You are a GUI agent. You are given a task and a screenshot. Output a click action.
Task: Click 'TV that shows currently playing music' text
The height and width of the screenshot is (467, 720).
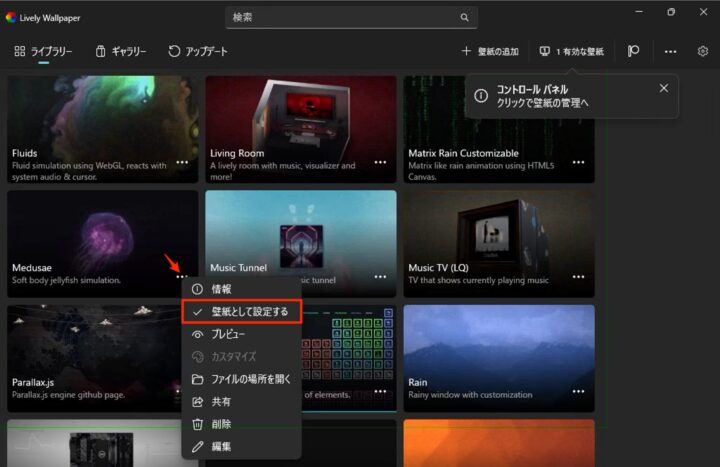pos(478,280)
